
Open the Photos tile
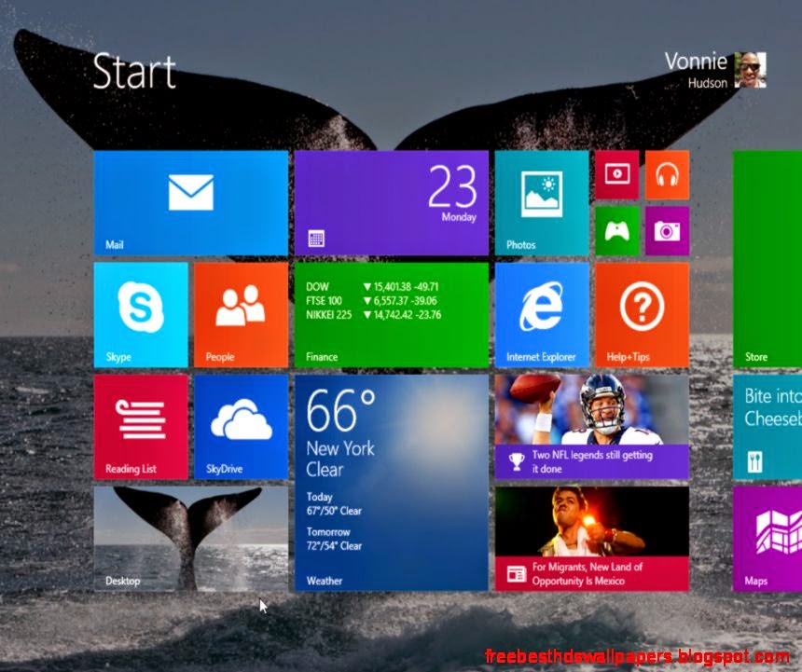tap(542, 203)
